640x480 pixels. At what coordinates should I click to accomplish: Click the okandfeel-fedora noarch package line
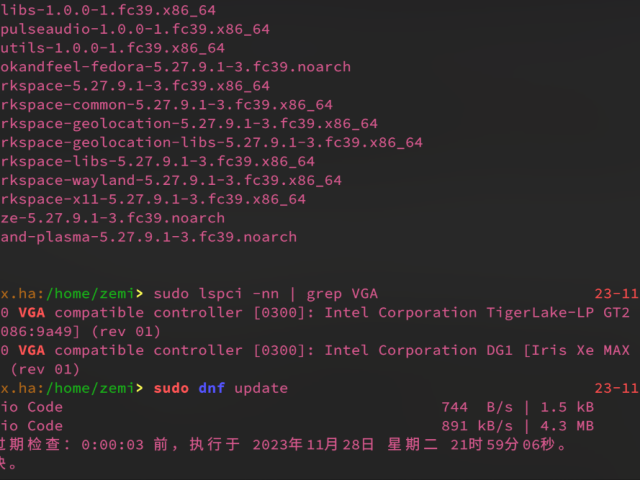point(175,67)
